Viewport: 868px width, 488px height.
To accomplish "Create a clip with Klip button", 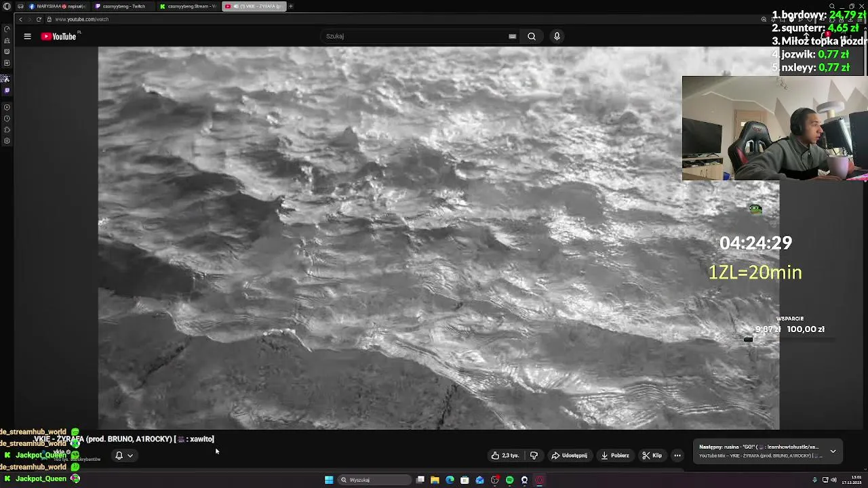I will click(652, 455).
